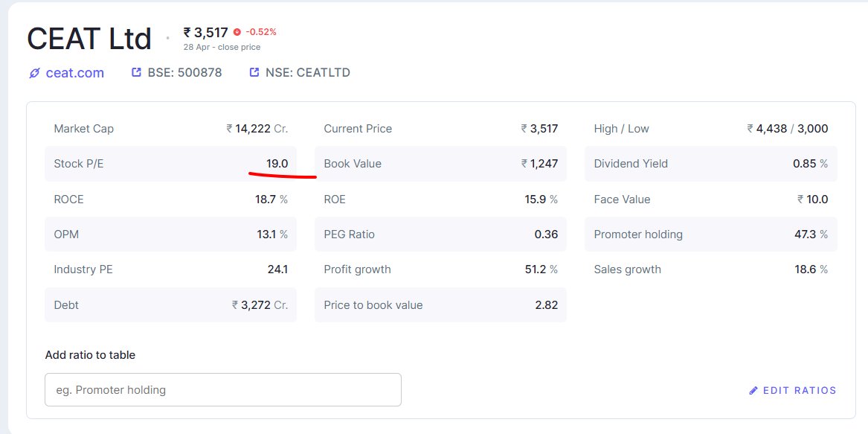868x434 pixels.
Task: Click the external-link icon next to BSE
Action: click(x=136, y=72)
